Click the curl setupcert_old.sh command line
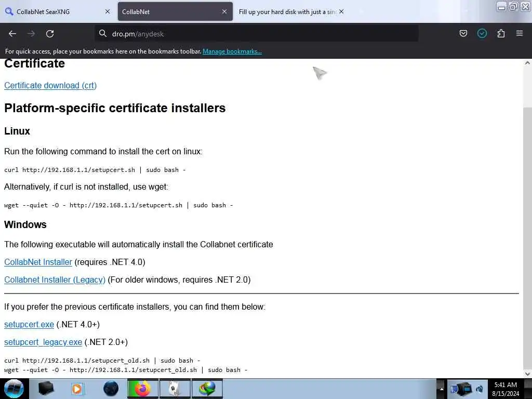This screenshot has width=532, height=399. (102, 361)
